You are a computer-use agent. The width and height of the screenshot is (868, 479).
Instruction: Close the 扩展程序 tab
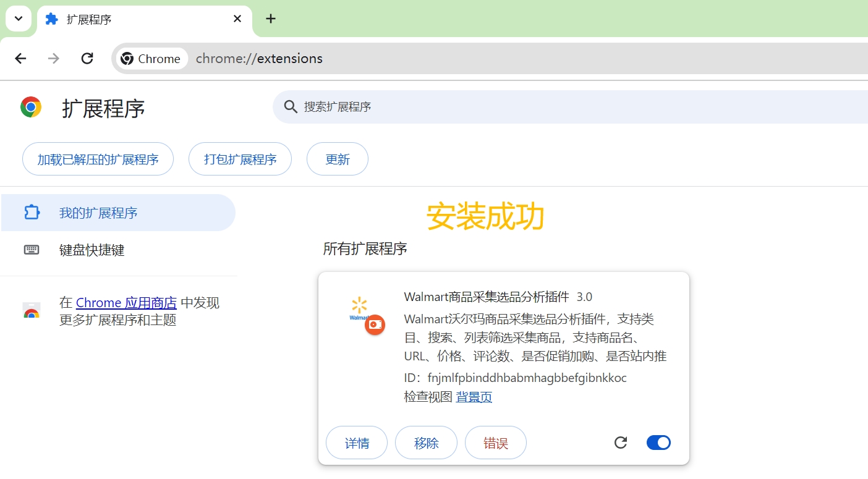237,19
